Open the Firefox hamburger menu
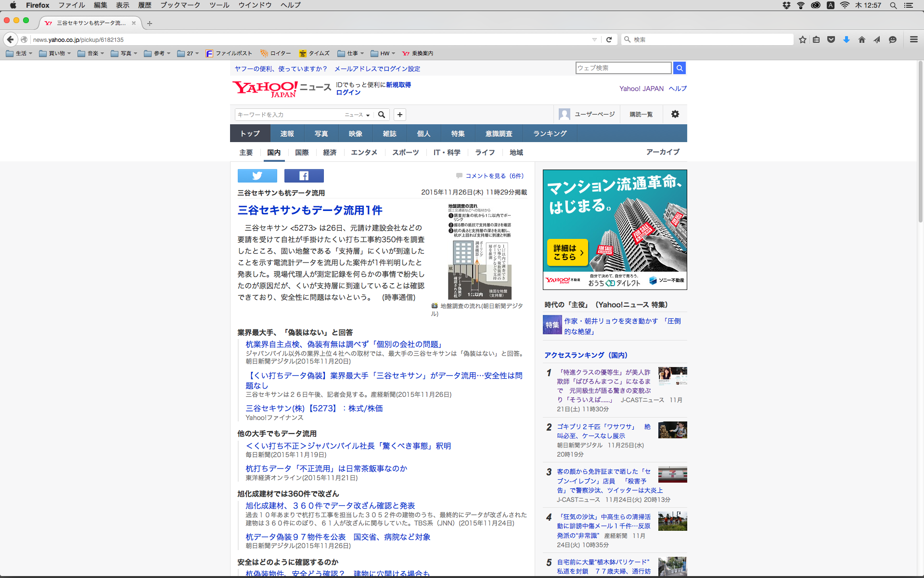 coord(913,39)
